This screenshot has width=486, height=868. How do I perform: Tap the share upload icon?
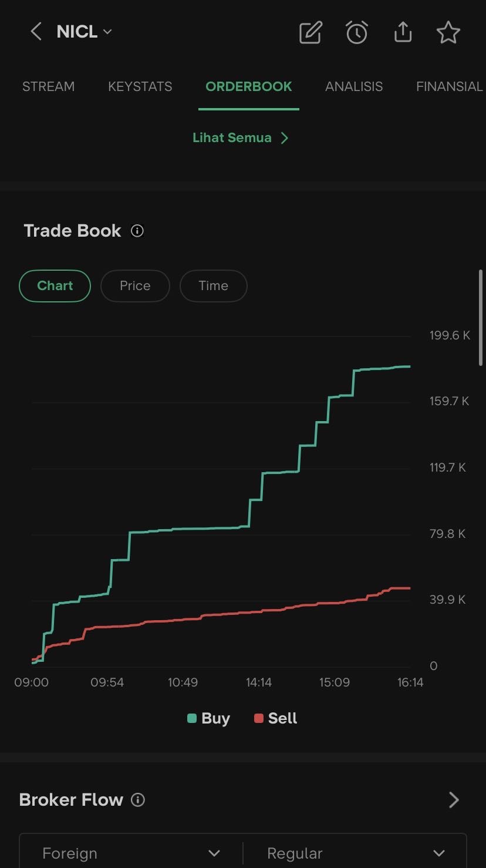[x=403, y=32]
